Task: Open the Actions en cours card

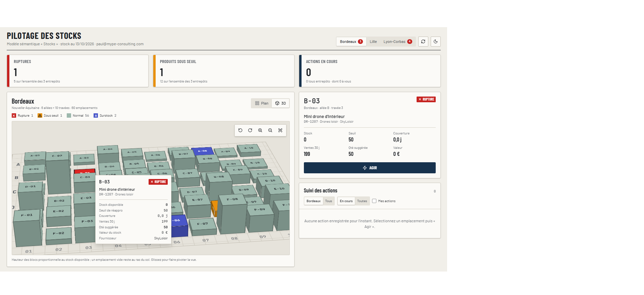Action: click(370, 71)
